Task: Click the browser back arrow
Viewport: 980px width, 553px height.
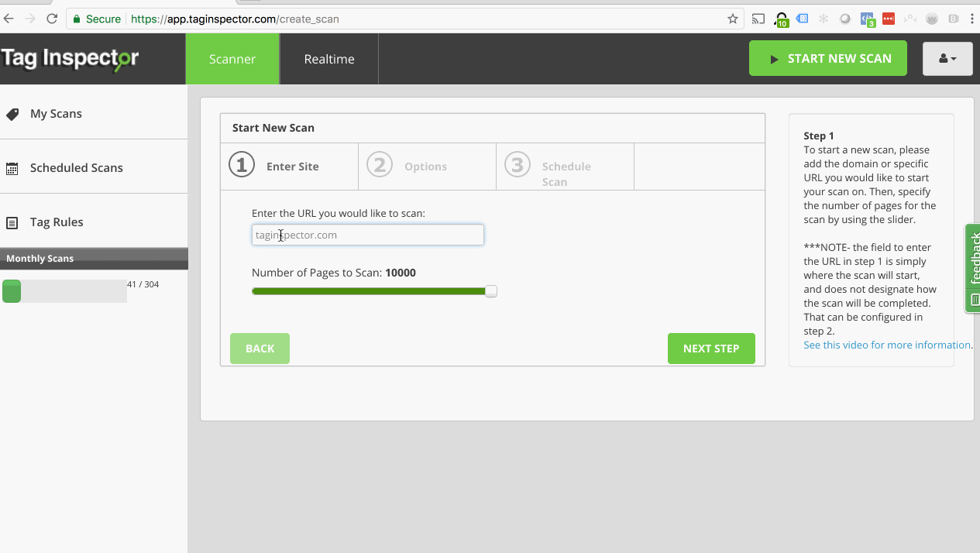Action: click(x=9, y=19)
